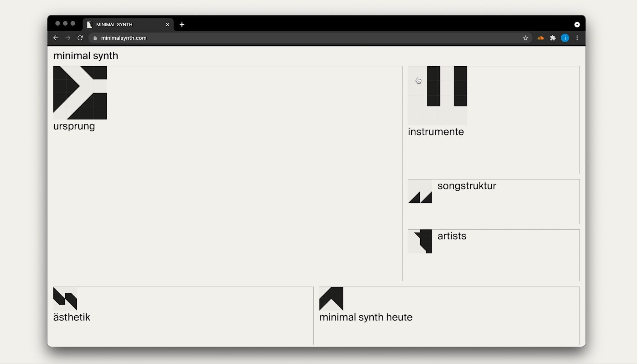Open the SoundCloud extension icon
Image resolution: width=637 pixels, height=364 pixels.
tap(540, 38)
